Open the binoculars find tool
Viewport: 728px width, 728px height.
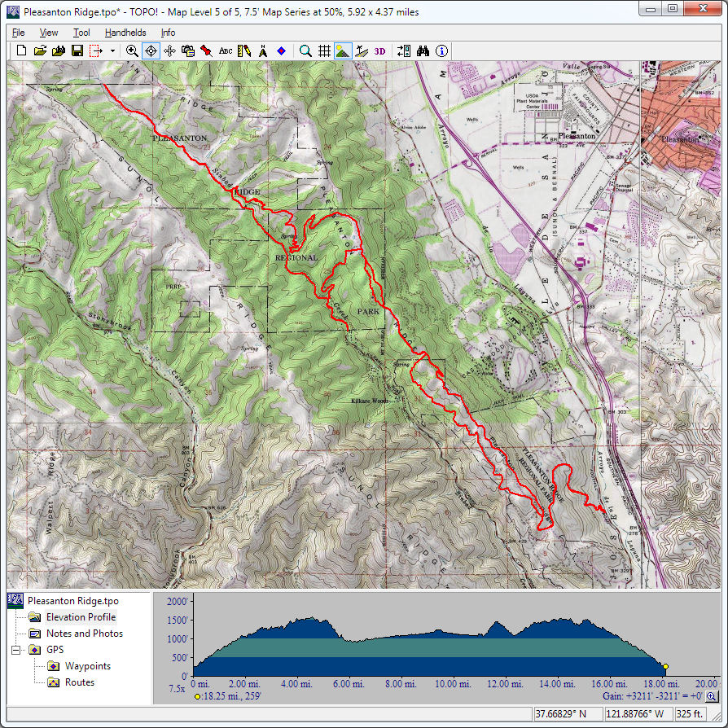(x=423, y=50)
